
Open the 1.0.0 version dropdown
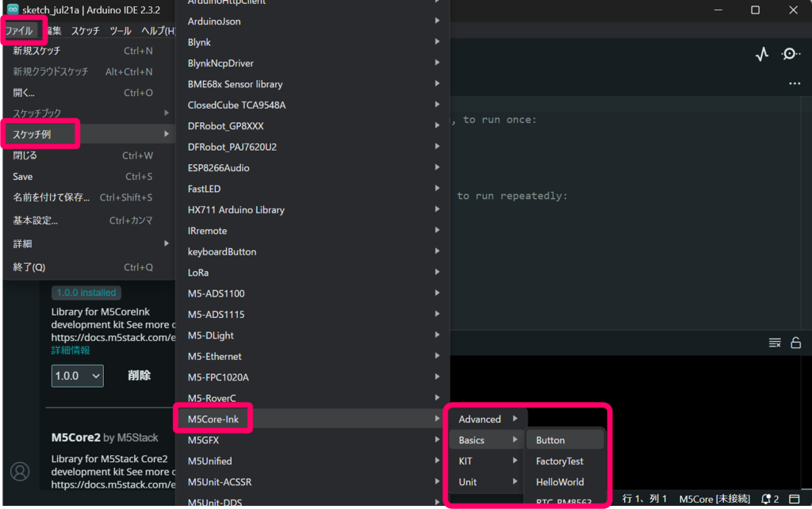tap(77, 376)
